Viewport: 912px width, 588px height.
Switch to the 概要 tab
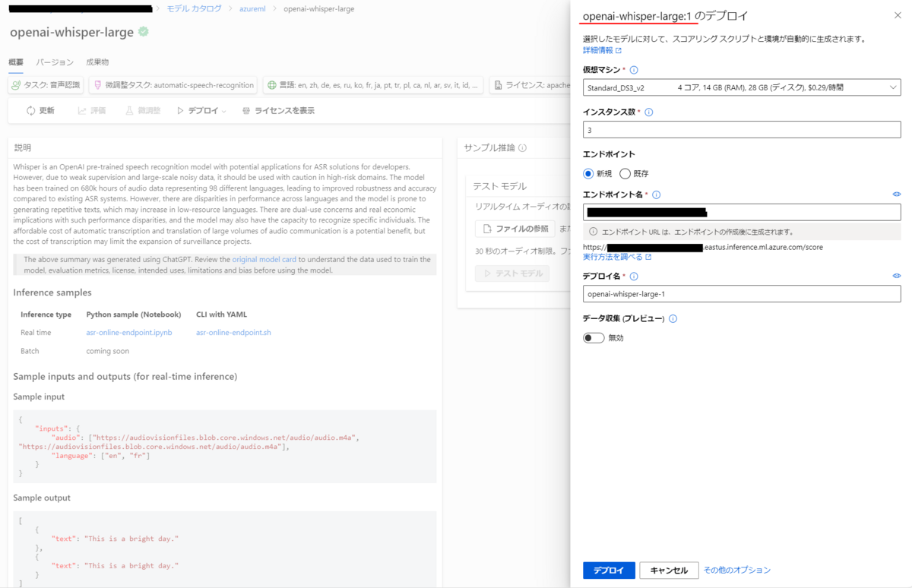(x=16, y=62)
